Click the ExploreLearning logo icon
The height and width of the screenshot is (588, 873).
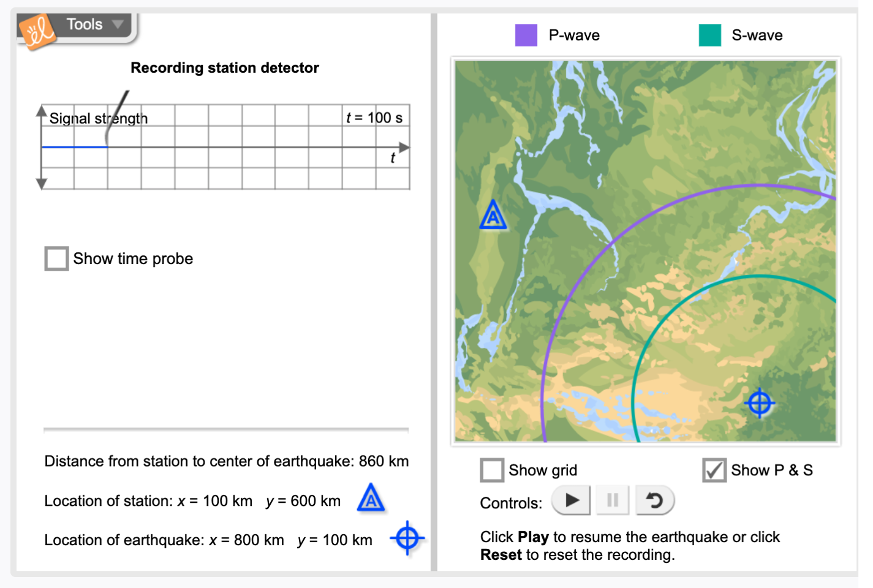click(37, 32)
